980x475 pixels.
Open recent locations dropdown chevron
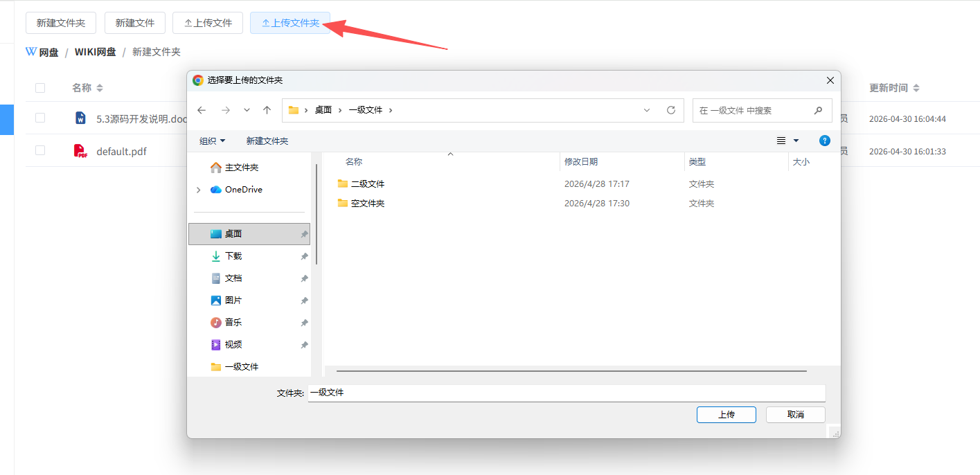pyautogui.click(x=247, y=110)
